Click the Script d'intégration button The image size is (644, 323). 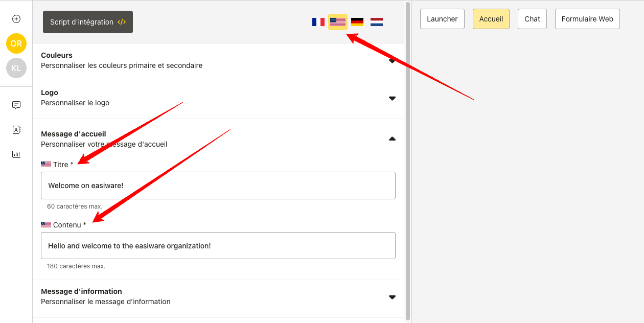(x=88, y=22)
